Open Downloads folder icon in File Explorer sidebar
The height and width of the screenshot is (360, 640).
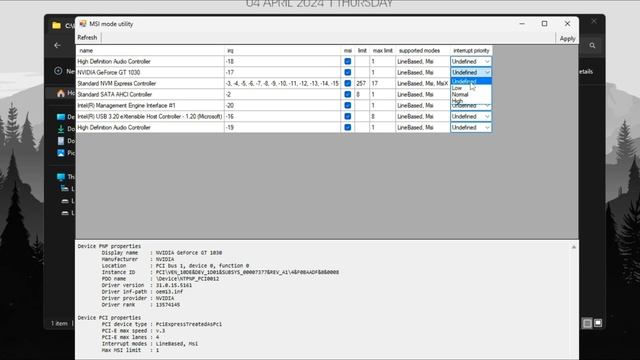point(61,129)
